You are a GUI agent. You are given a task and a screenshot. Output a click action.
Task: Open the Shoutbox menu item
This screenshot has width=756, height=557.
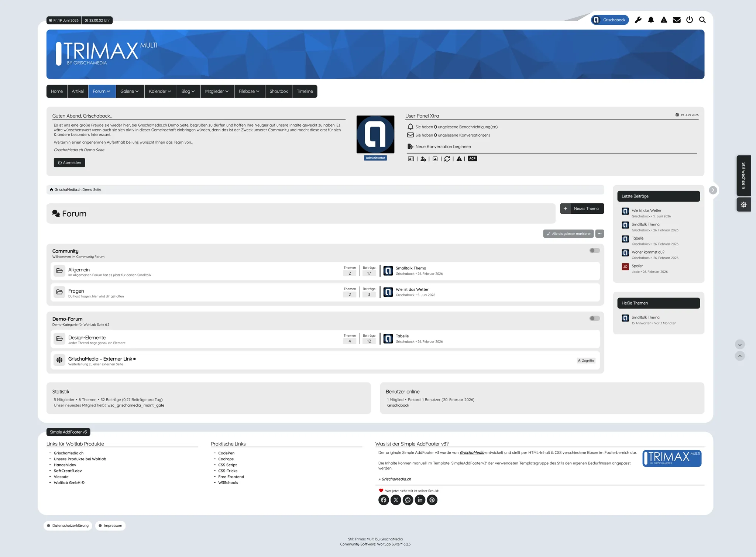pyautogui.click(x=278, y=91)
